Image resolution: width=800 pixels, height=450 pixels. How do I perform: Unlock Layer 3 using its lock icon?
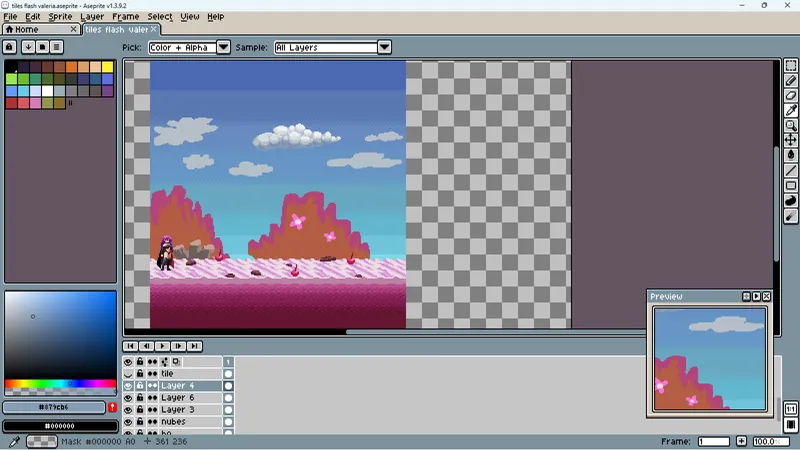140,410
